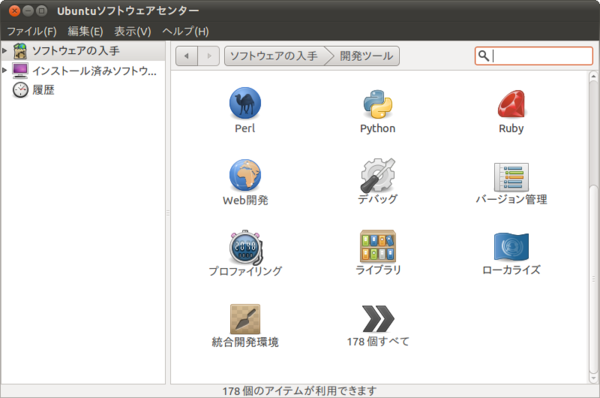Click the 'プロファイリング' label
The image size is (600, 398).
point(245,271)
